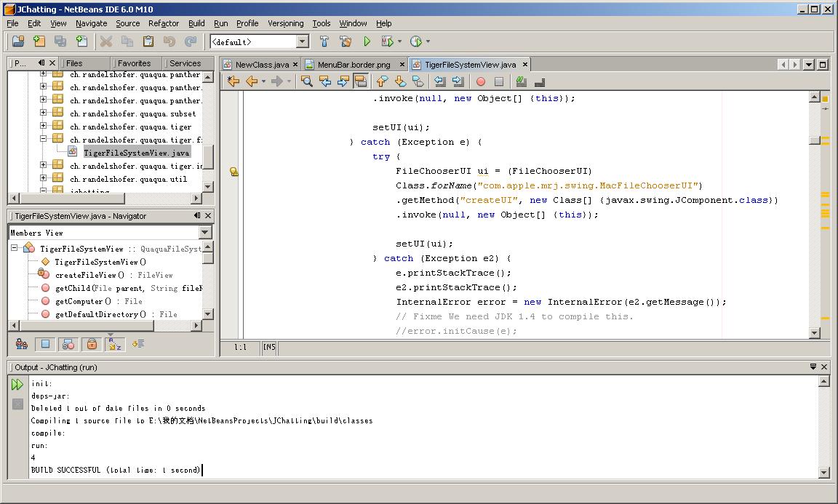
Task: Jump to last edit location icon
Action: pyautogui.click(x=233, y=81)
